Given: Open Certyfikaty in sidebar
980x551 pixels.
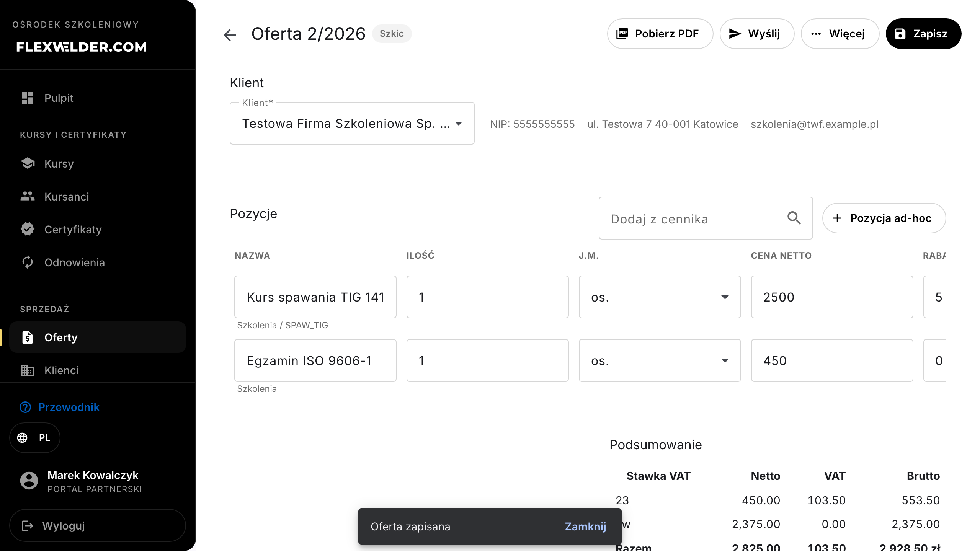Looking at the screenshot, I should click(x=98, y=230).
